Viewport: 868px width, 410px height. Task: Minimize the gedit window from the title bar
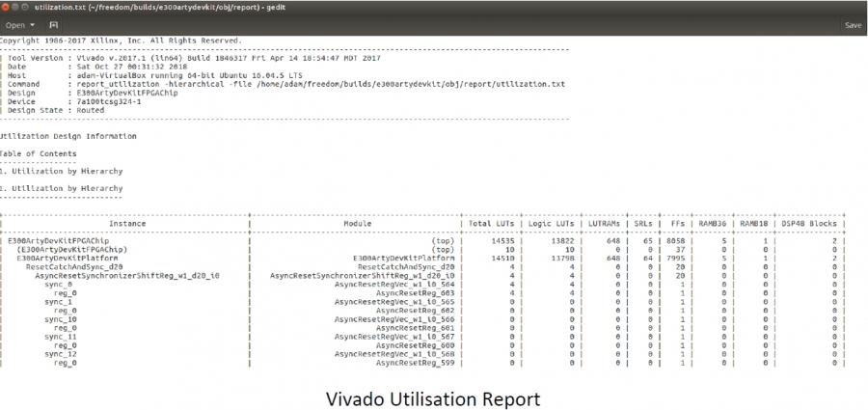coord(14,7)
